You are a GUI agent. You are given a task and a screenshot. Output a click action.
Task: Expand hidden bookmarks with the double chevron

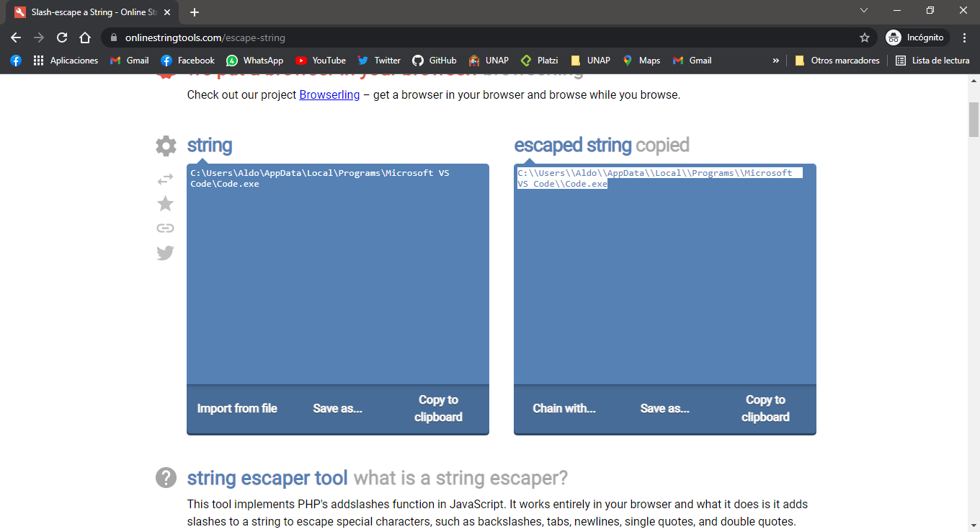776,61
